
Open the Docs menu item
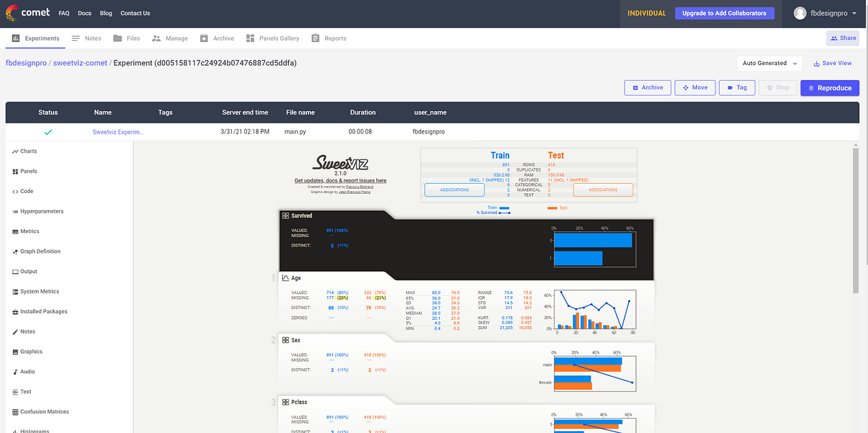pyautogui.click(x=84, y=12)
